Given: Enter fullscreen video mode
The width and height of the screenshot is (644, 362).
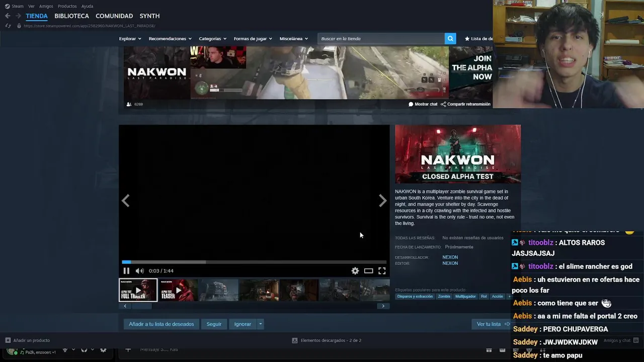Looking at the screenshot, I should 382,271.
